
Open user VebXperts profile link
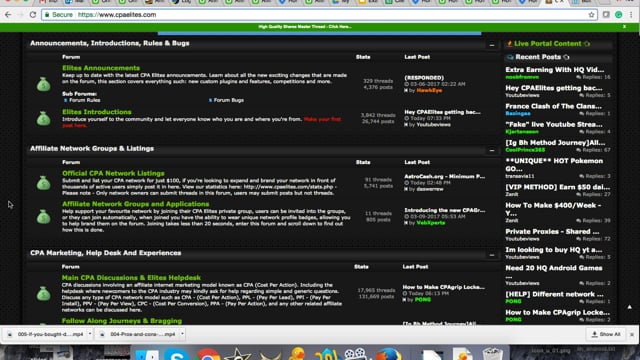click(431, 223)
